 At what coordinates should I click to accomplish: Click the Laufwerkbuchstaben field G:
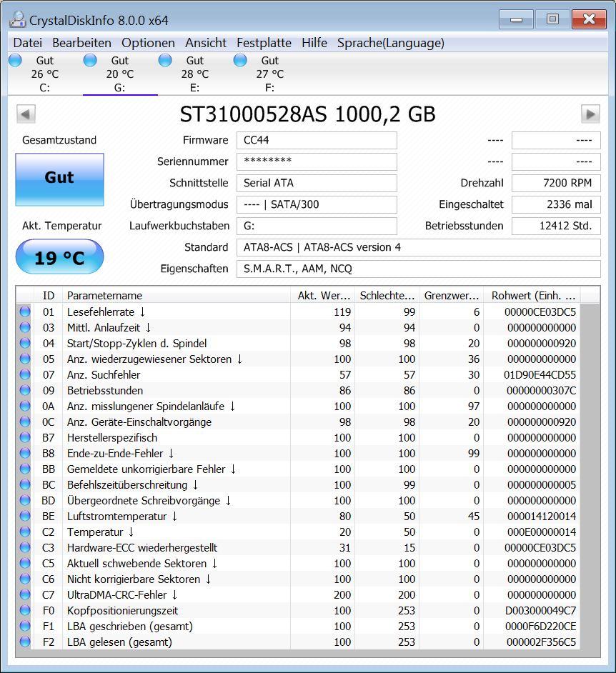coord(317,226)
